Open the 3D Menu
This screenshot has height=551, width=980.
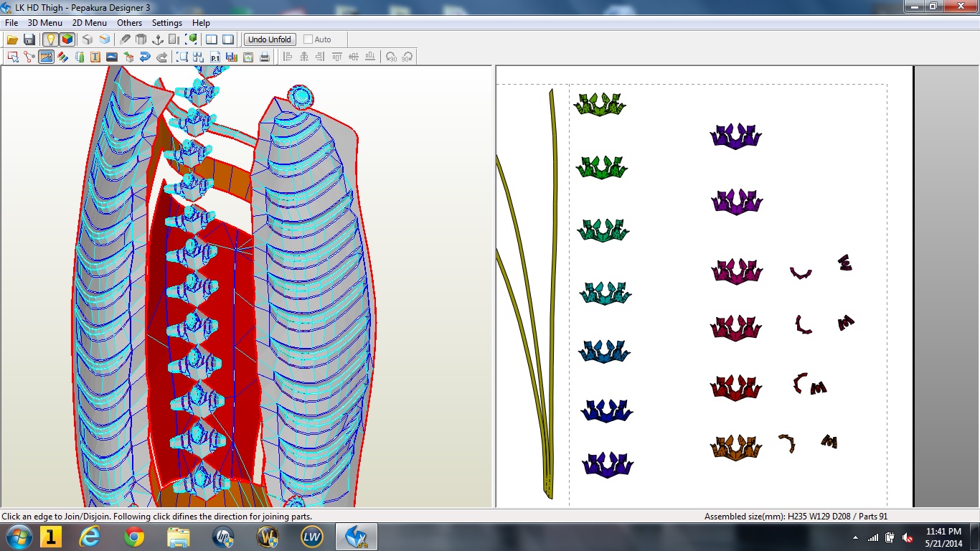coord(45,23)
